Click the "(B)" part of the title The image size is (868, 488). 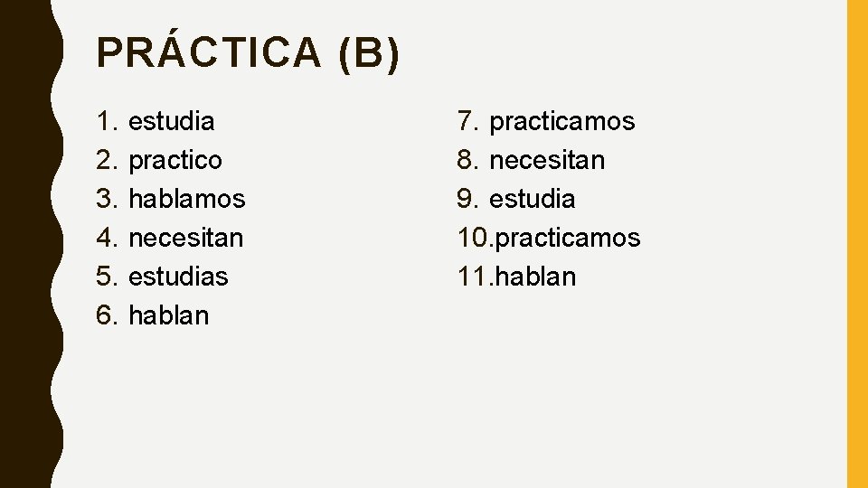[x=367, y=54]
